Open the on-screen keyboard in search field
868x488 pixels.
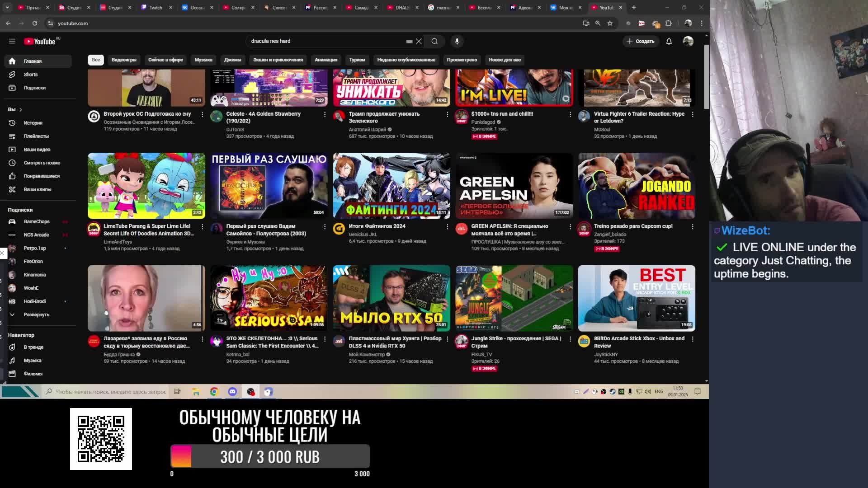409,41
